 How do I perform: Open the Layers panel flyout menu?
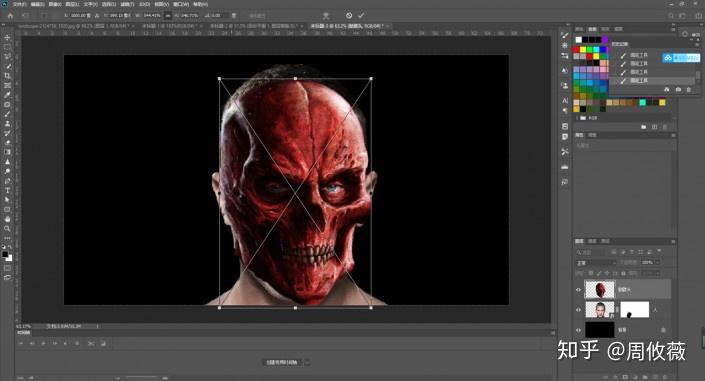point(673,242)
